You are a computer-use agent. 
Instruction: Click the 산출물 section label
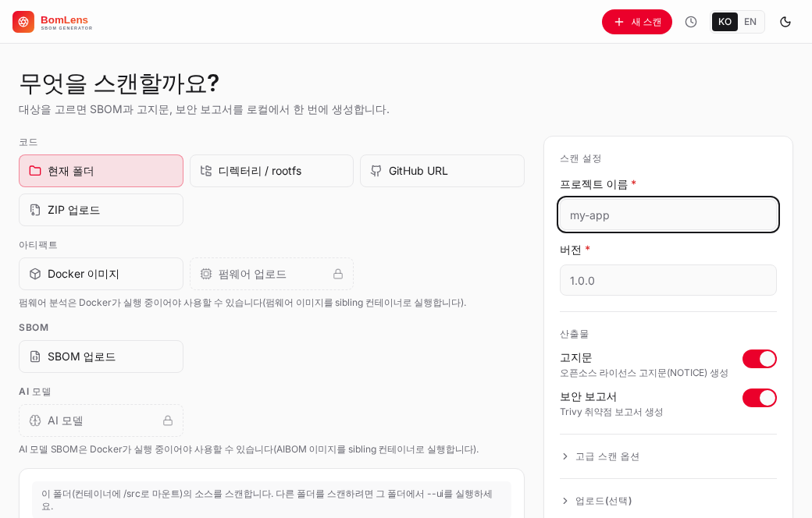pyautogui.click(x=575, y=334)
